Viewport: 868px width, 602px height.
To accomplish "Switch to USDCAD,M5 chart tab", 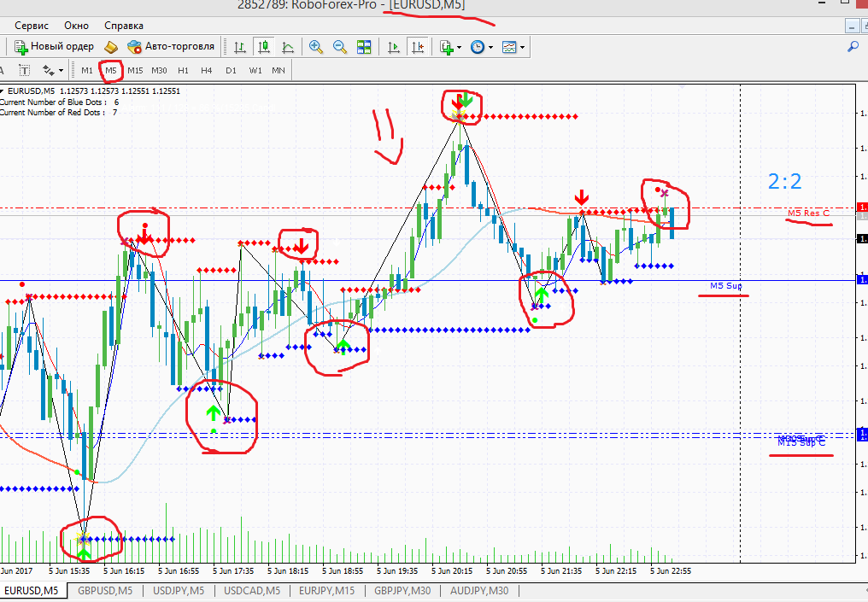I will pos(252,591).
